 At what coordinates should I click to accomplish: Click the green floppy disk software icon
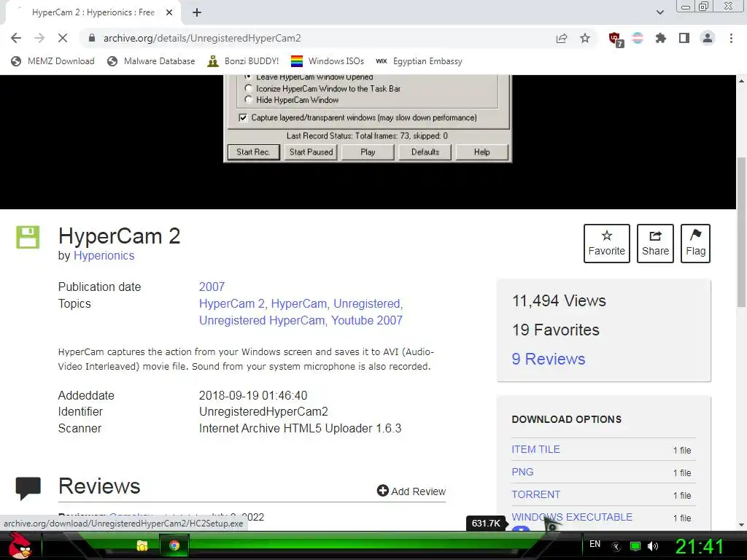pyautogui.click(x=28, y=237)
